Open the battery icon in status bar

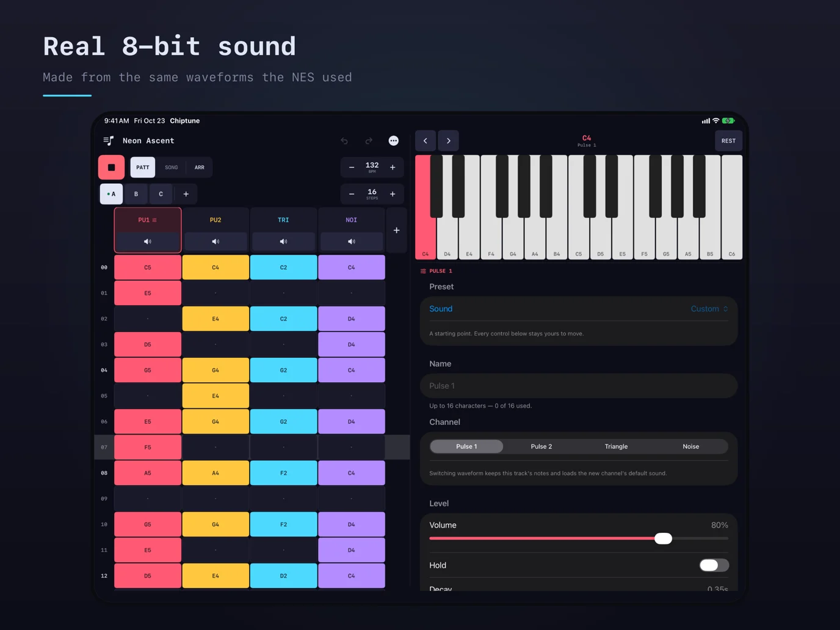coord(729,121)
